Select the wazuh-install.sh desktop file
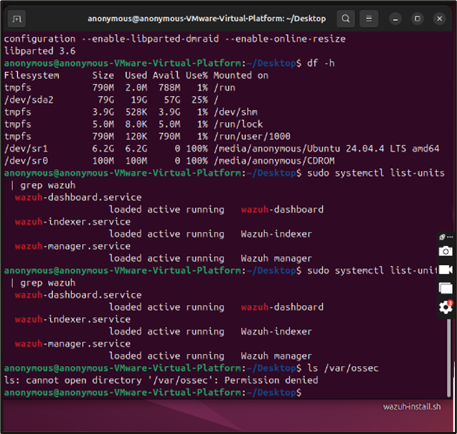The image size is (457, 434). [x=412, y=407]
